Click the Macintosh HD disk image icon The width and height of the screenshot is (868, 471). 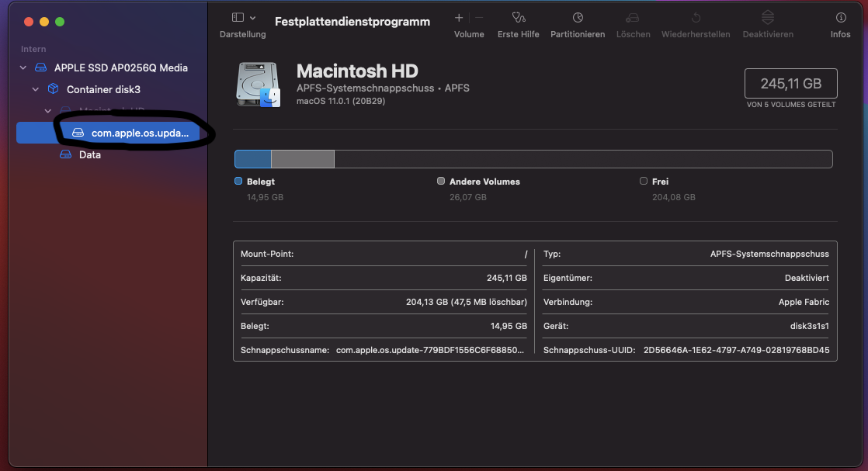tap(258, 84)
